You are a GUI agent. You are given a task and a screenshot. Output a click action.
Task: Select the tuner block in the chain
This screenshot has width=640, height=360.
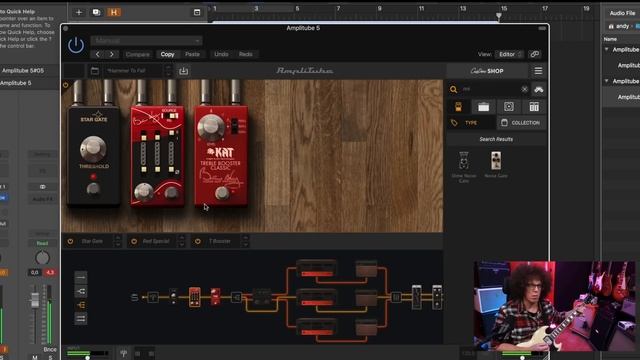(x=153, y=297)
